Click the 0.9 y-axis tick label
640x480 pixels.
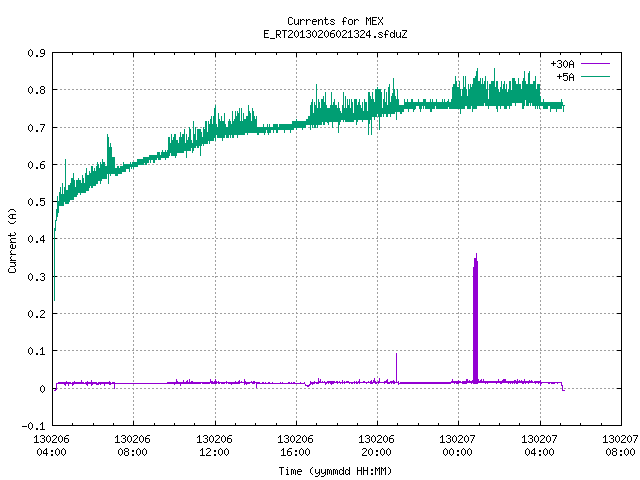point(36,53)
